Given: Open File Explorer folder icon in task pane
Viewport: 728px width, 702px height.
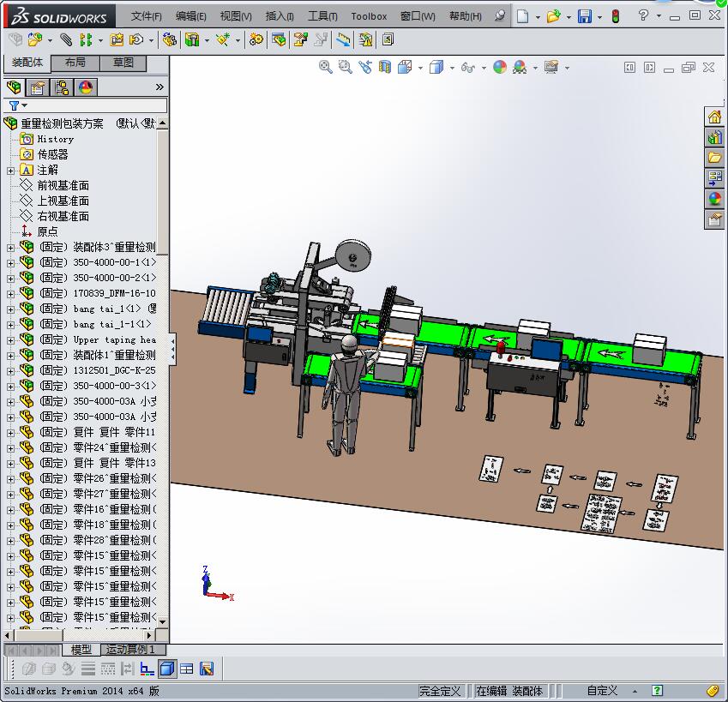Looking at the screenshot, I should (x=714, y=158).
